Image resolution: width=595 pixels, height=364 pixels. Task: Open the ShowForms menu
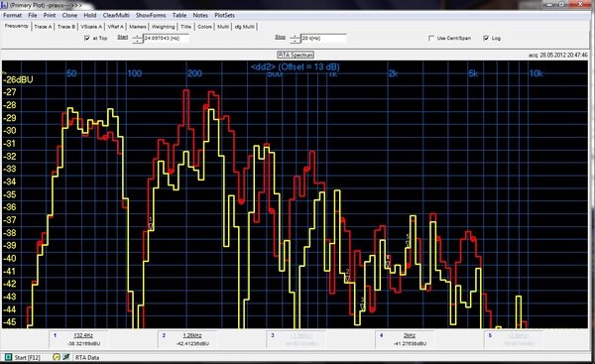tap(151, 15)
